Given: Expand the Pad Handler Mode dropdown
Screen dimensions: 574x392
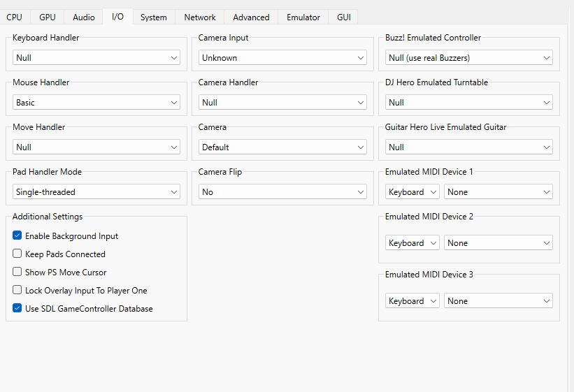Looking at the screenshot, I should 96,192.
